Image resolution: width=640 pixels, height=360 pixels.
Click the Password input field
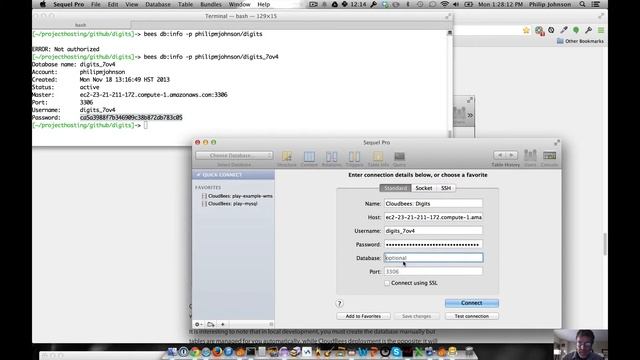coord(433,244)
